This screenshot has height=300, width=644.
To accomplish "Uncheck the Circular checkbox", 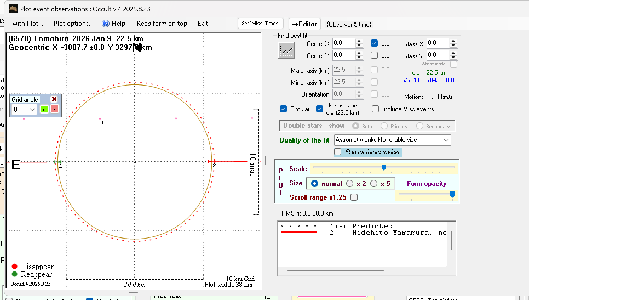I will point(283,109).
